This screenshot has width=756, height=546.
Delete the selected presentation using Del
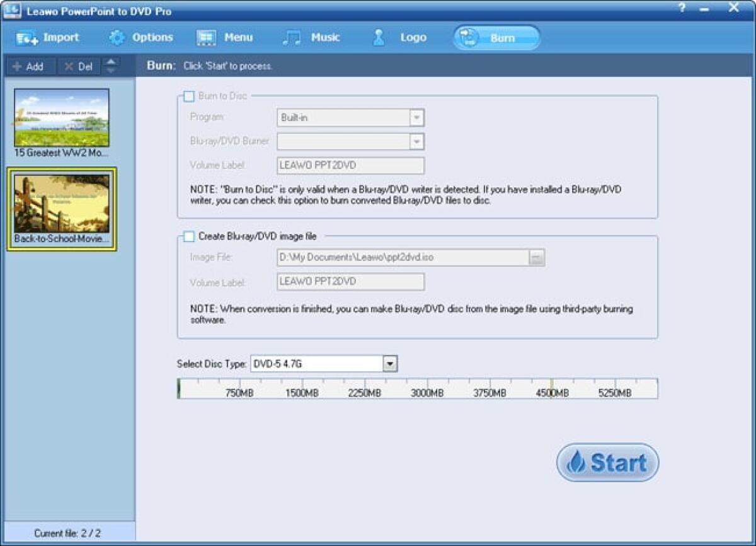pyautogui.click(x=78, y=66)
